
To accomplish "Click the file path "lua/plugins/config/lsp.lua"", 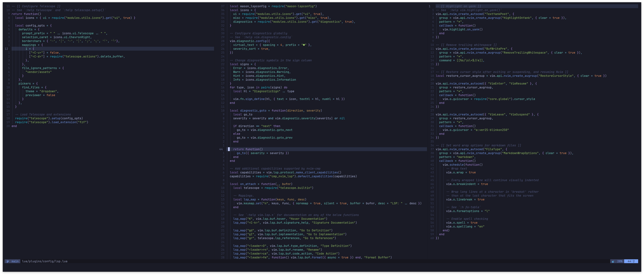I will click(45, 261).
